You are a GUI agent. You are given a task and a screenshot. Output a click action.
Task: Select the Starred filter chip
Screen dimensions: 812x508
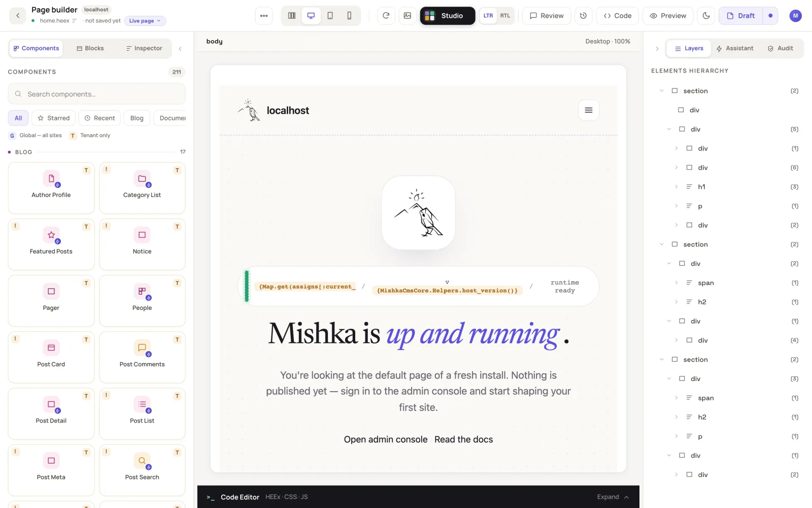coord(54,118)
